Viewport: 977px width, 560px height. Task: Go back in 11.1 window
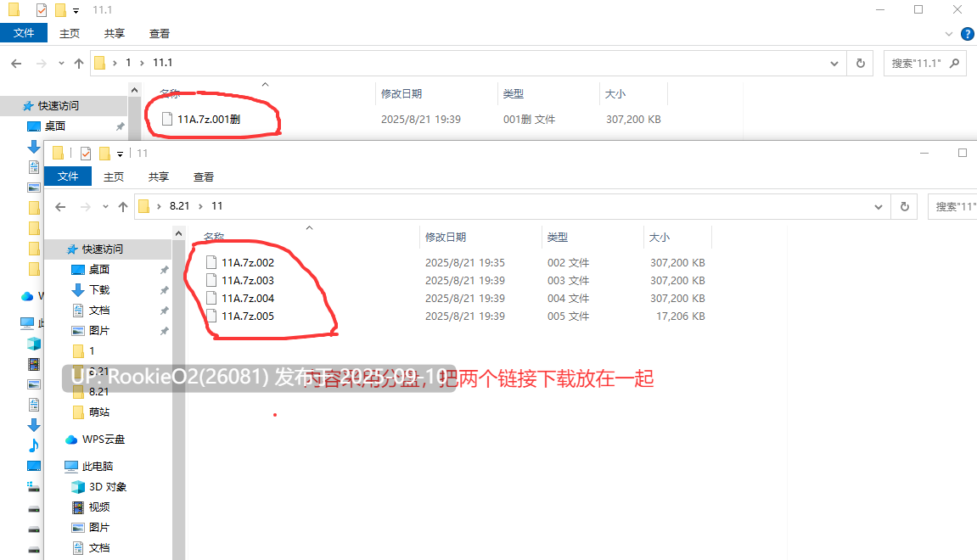tap(16, 63)
